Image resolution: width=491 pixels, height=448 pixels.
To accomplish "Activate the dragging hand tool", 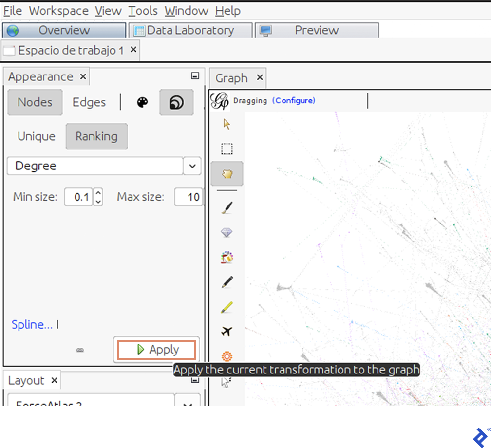I will (227, 174).
